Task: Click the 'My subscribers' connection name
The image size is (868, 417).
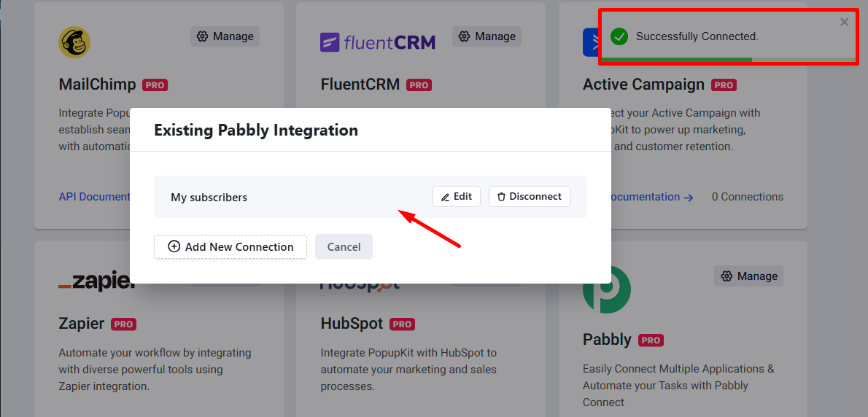Action: tap(209, 197)
